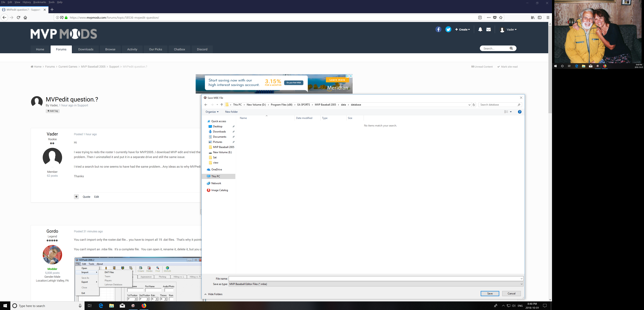The image size is (644, 310).
Task: Toggle Reader View icon in address bar
Action: click(480, 18)
